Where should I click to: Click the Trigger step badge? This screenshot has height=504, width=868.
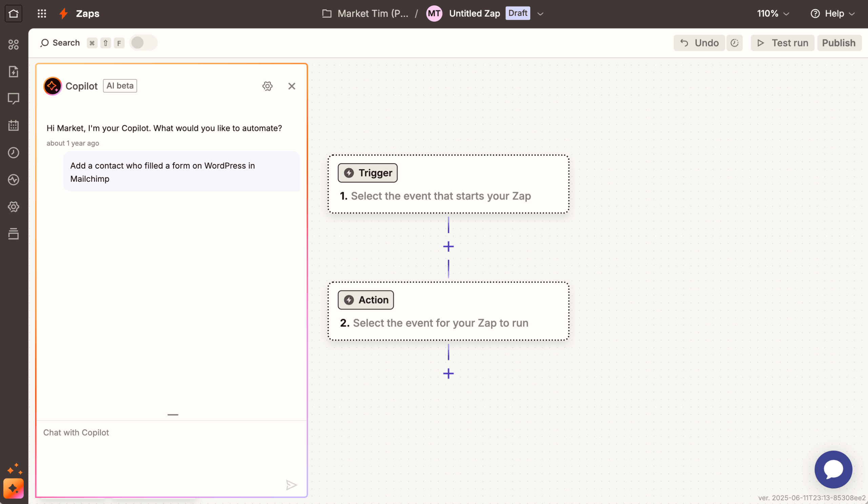click(368, 173)
